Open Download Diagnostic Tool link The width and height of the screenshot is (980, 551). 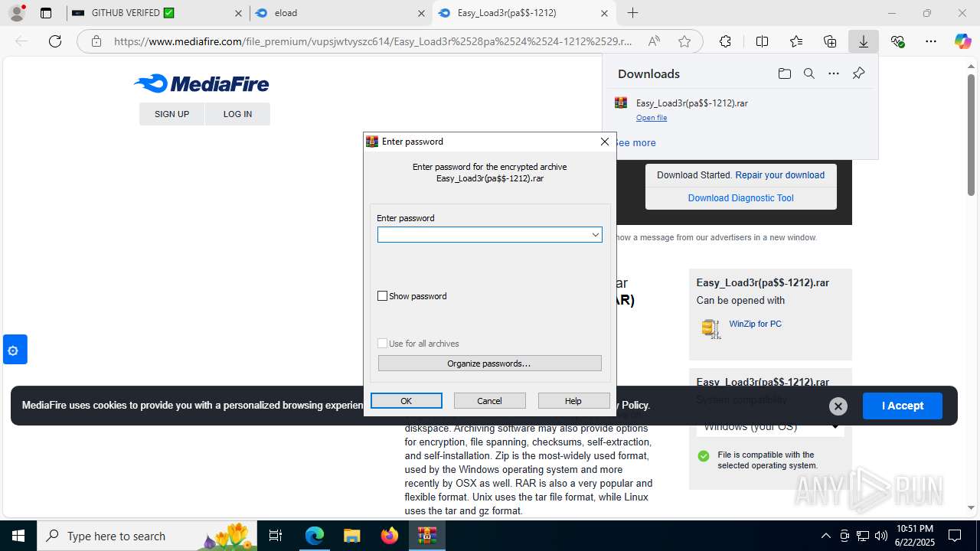[x=740, y=198]
